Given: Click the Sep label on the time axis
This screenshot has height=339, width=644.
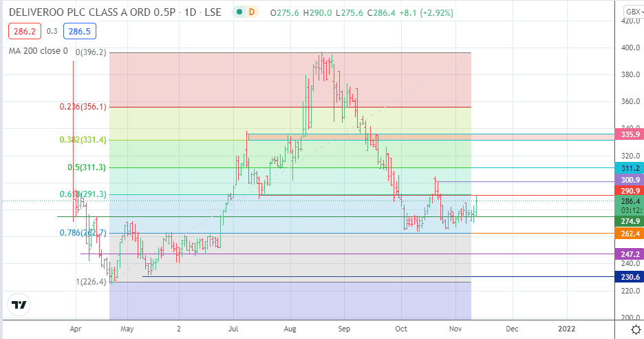Looking at the screenshot, I should [344, 329].
